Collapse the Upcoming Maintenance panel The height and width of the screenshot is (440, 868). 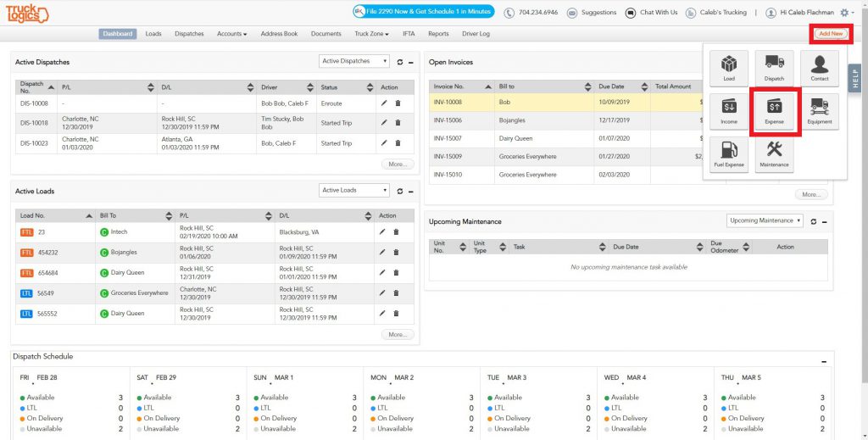(824, 222)
